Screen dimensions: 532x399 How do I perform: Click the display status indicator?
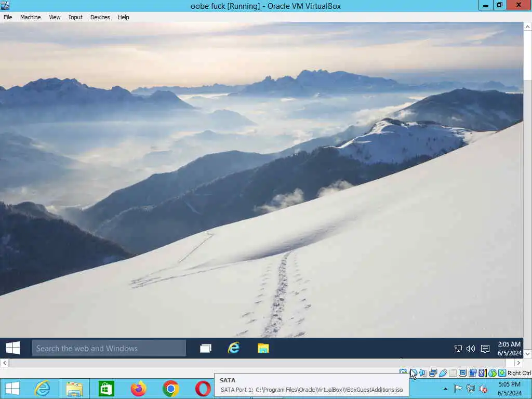coord(462,373)
